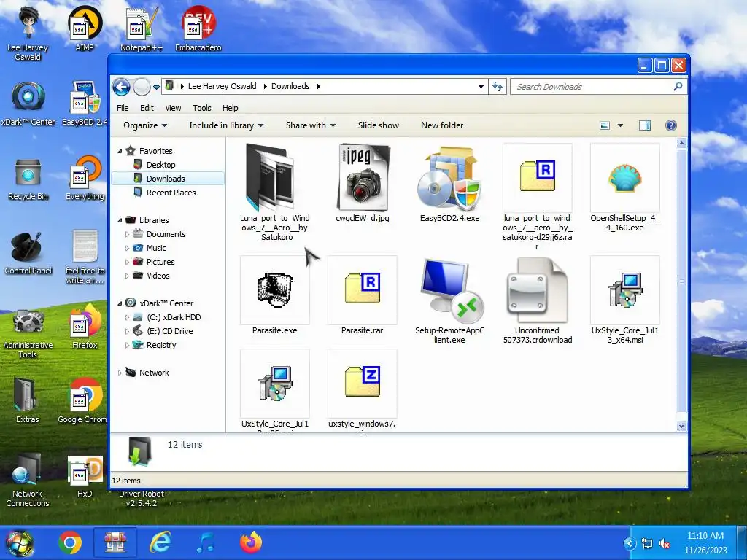Open the recent pages dropdown arrow
The image size is (747, 560).
click(x=156, y=87)
